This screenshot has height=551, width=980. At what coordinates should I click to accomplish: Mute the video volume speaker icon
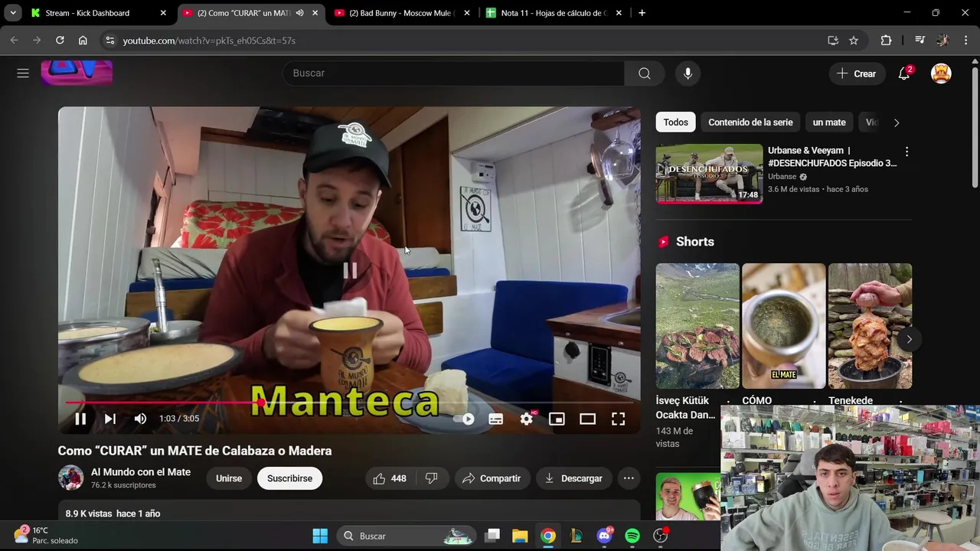pyautogui.click(x=140, y=419)
